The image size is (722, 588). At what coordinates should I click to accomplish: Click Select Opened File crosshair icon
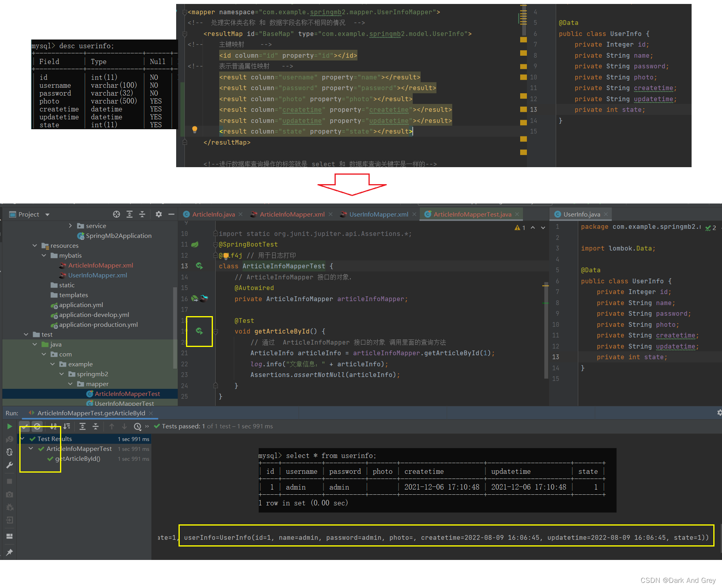[x=117, y=214]
